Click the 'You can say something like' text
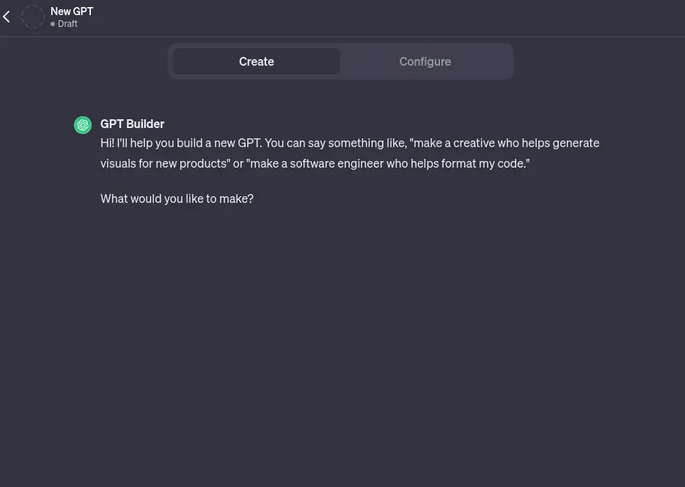 click(335, 143)
